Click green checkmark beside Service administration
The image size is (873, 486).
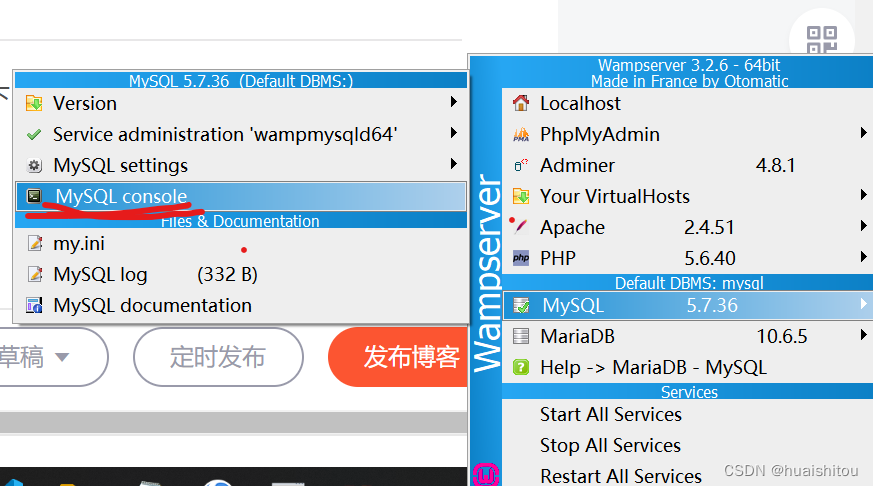pyautogui.click(x=34, y=135)
